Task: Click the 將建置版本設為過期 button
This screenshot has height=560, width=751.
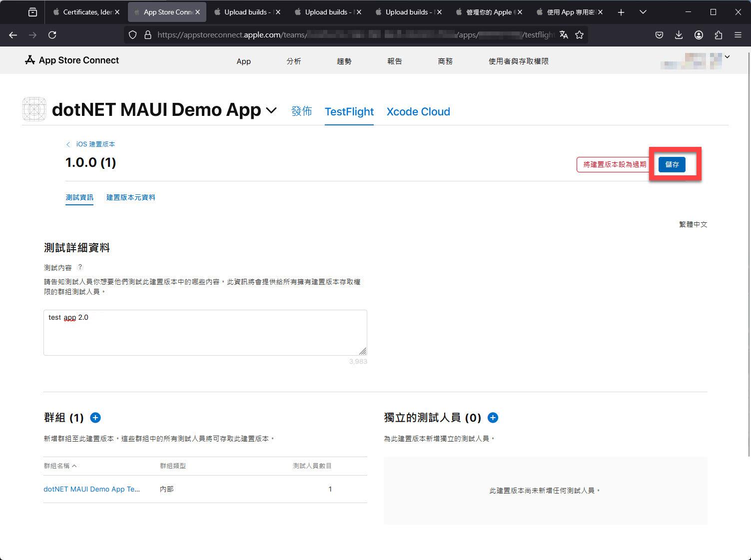Action: [615, 164]
